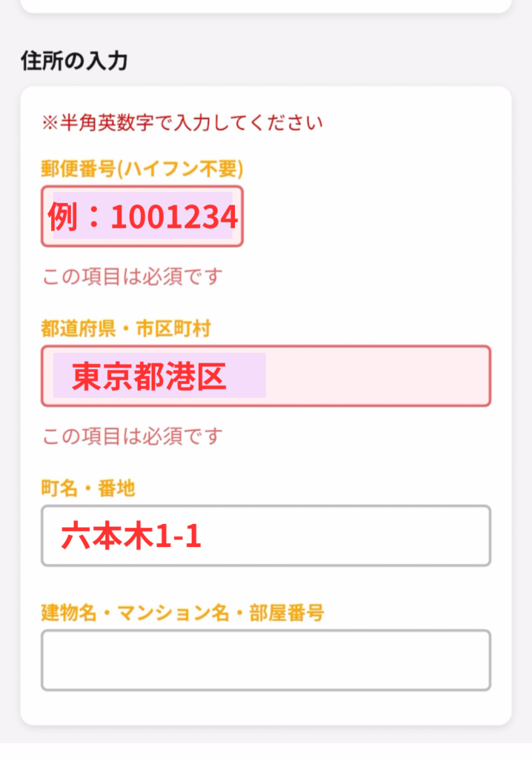Select the empty 建物名・マンション名・部屋番号 field

click(x=265, y=660)
